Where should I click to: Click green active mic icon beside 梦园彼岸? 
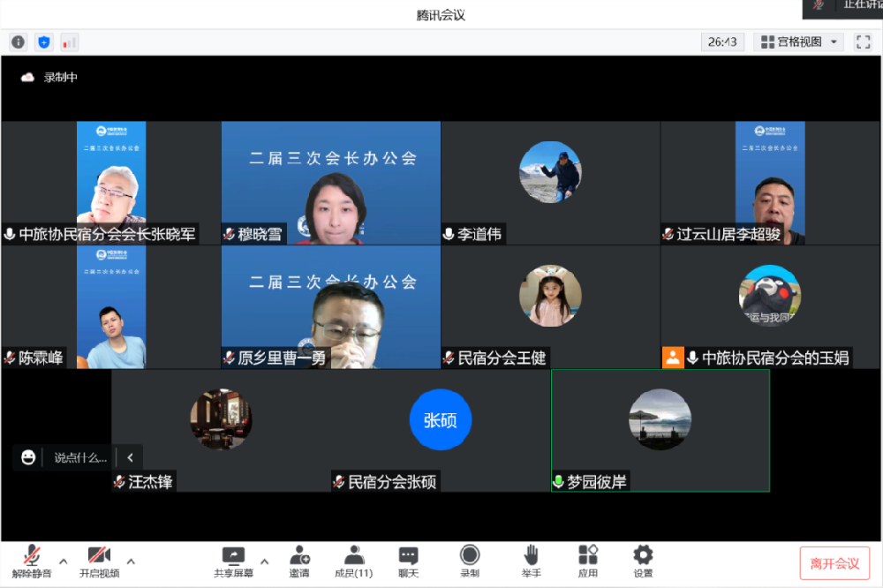tap(558, 481)
